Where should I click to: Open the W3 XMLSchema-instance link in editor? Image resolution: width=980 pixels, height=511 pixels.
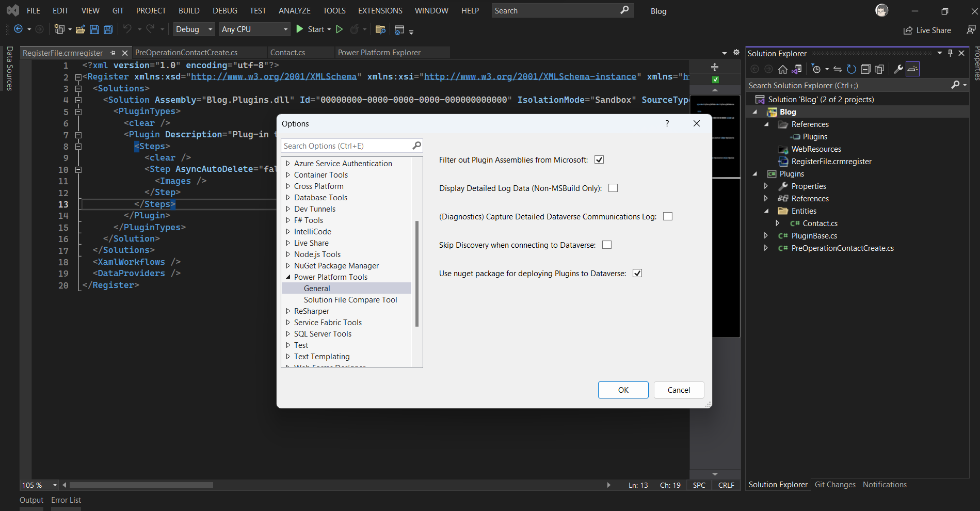tap(530, 76)
